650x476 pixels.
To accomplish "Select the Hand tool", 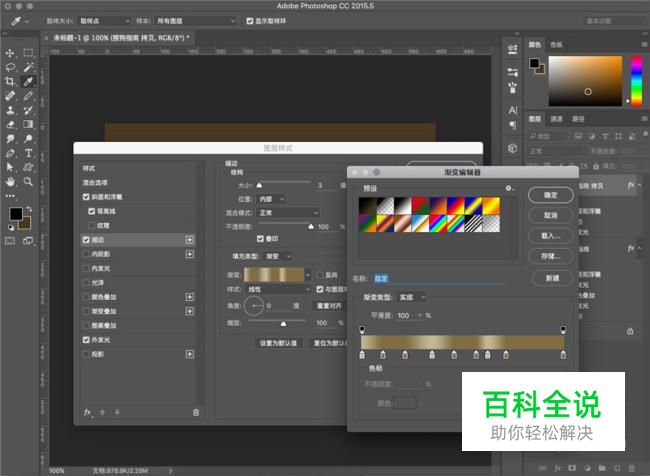I will tap(10, 182).
